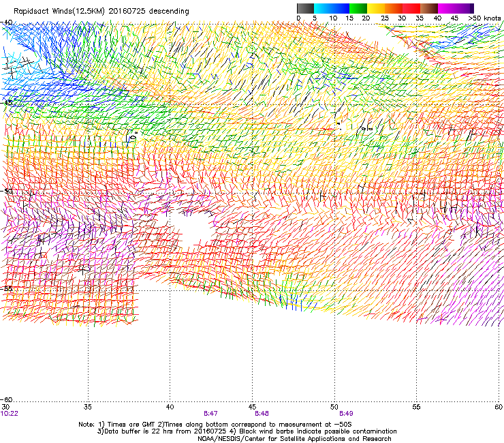504x443 pixels.
Task: Click the legend '45' knots value label
Action: click(454, 18)
